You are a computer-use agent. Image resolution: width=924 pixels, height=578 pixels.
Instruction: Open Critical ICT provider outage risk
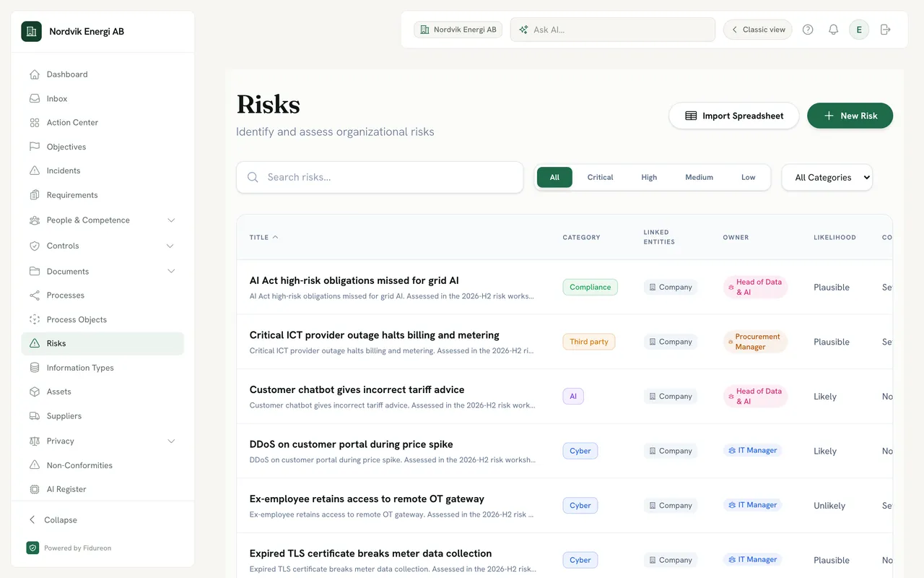pos(374,335)
